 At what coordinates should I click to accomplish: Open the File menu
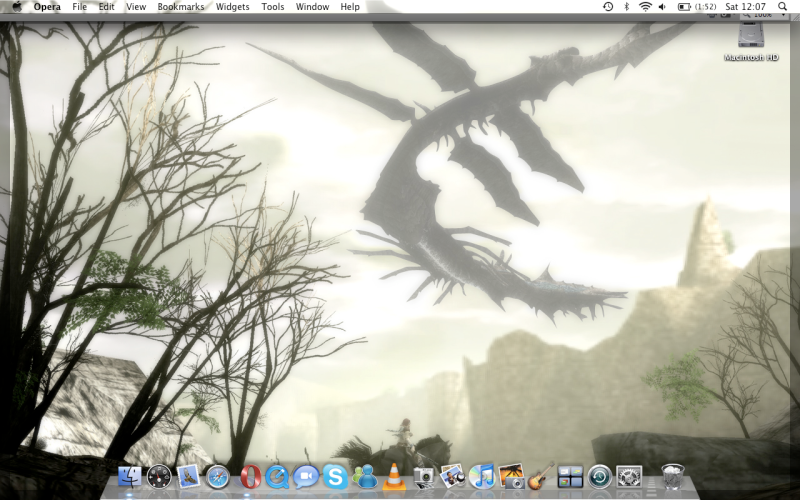point(80,7)
